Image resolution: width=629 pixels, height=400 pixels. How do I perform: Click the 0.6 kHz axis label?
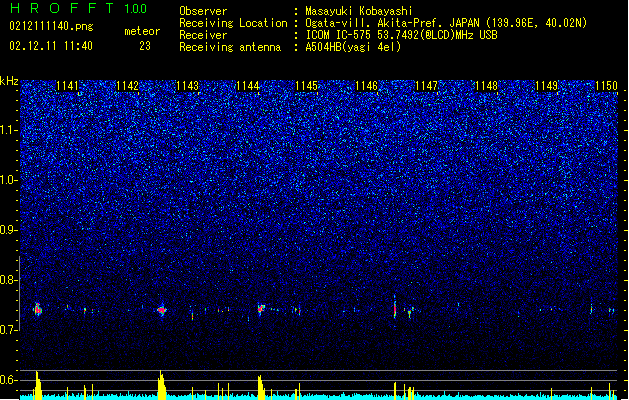(9, 380)
